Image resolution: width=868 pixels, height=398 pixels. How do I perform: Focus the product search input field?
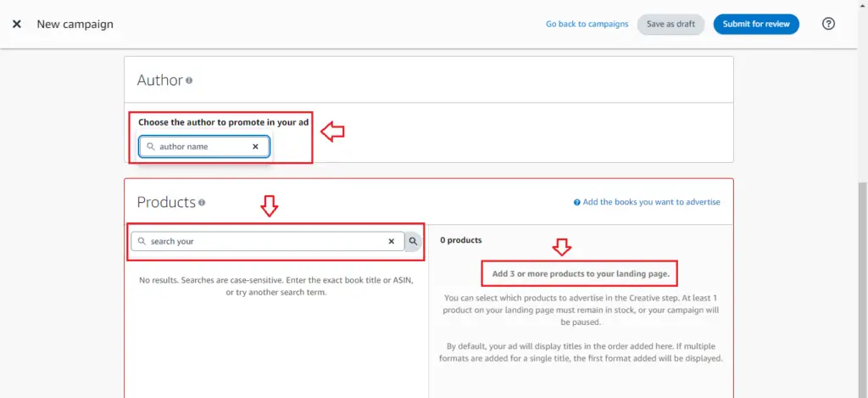click(268, 241)
